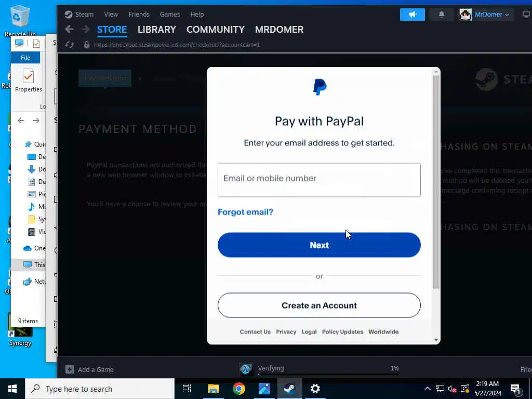Select the Music folder in Explorer

(36, 206)
